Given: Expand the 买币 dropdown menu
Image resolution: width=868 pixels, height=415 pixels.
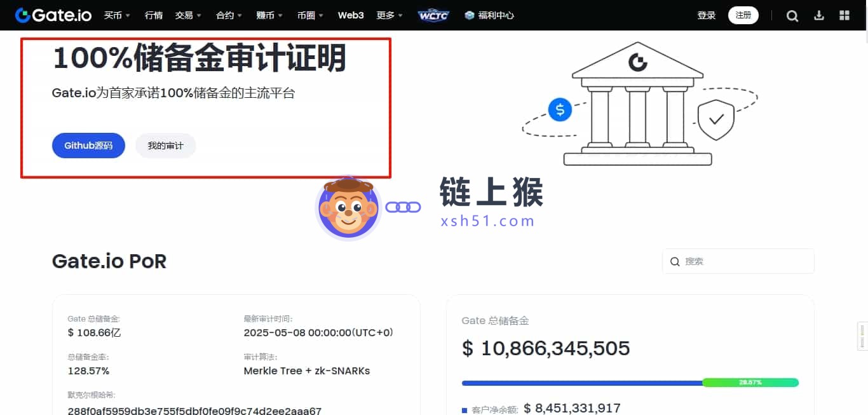Looking at the screenshot, I should tap(117, 15).
